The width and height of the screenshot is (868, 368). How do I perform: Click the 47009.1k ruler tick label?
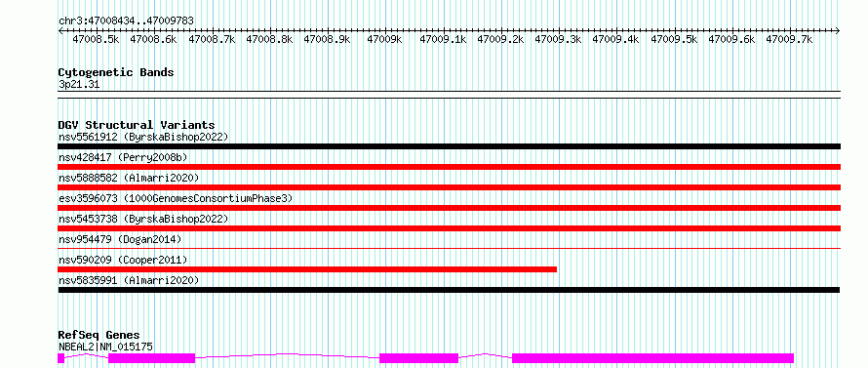tap(443, 39)
